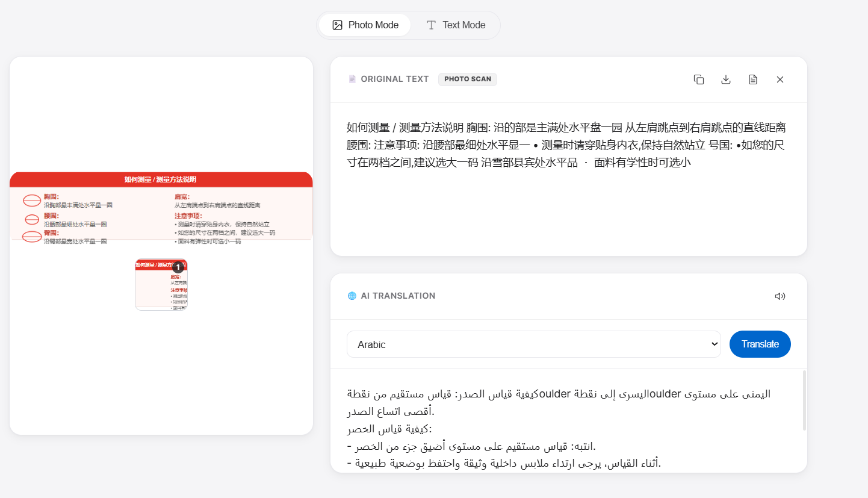
Task: Click the ORIGINAL TEXT heading
Action: coord(395,79)
